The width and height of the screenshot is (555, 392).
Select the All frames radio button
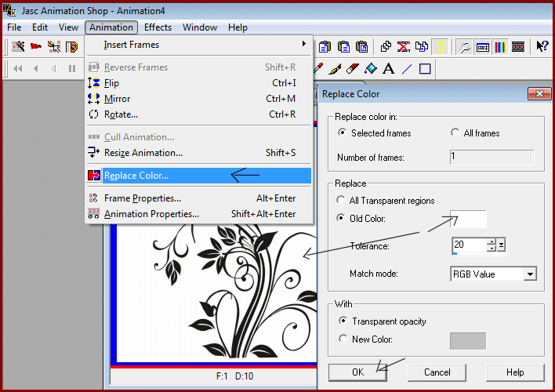pos(455,132)
